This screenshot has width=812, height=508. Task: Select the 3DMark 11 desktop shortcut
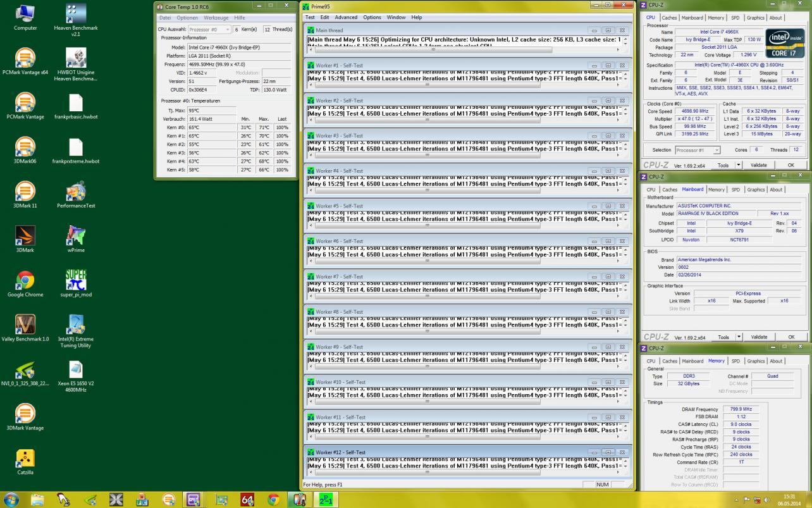tap(25, 195)
